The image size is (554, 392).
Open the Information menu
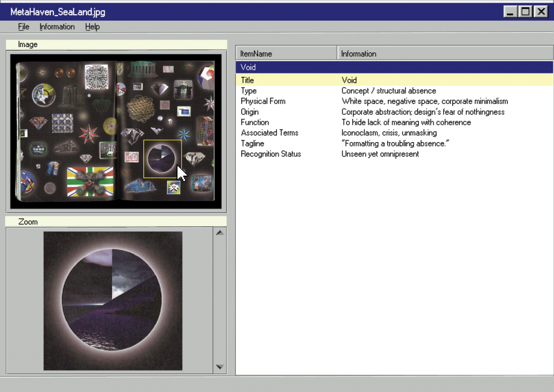coord(57,26)
